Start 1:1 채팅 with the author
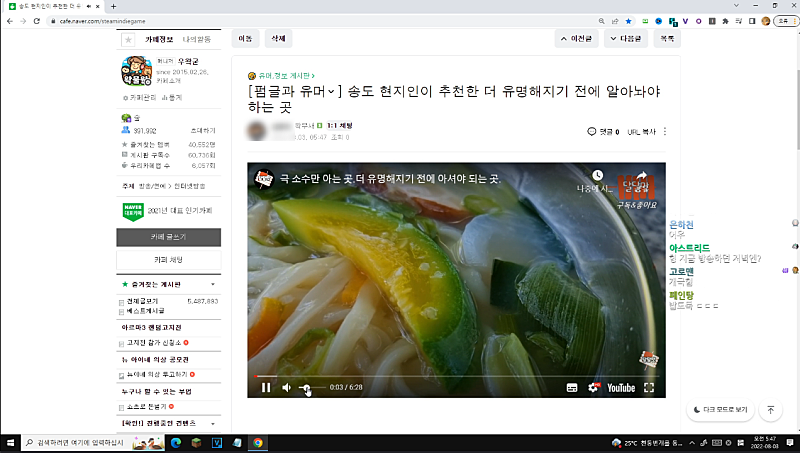Screen dimensions: 800x453 (340, 125)
